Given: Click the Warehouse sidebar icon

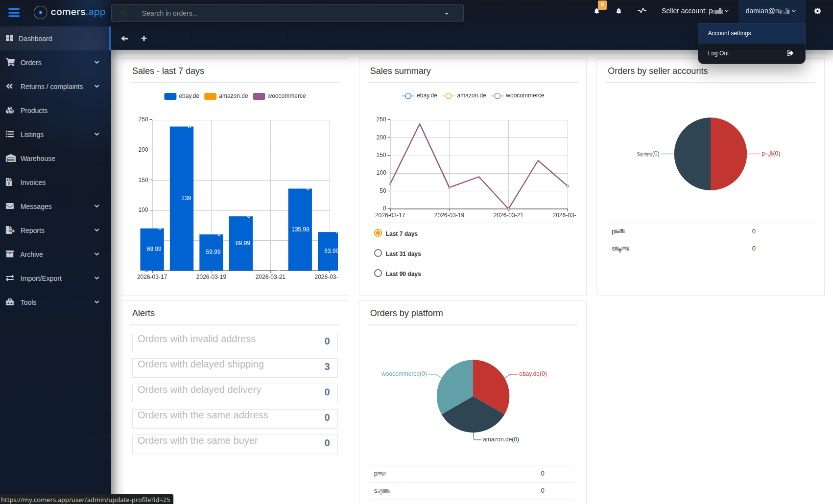Looking at the screenshot, I should pos(10,159).
